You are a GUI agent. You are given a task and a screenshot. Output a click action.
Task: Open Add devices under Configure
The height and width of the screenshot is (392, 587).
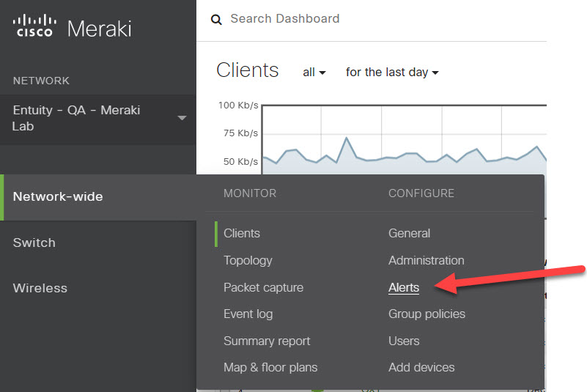coord(421,368)
